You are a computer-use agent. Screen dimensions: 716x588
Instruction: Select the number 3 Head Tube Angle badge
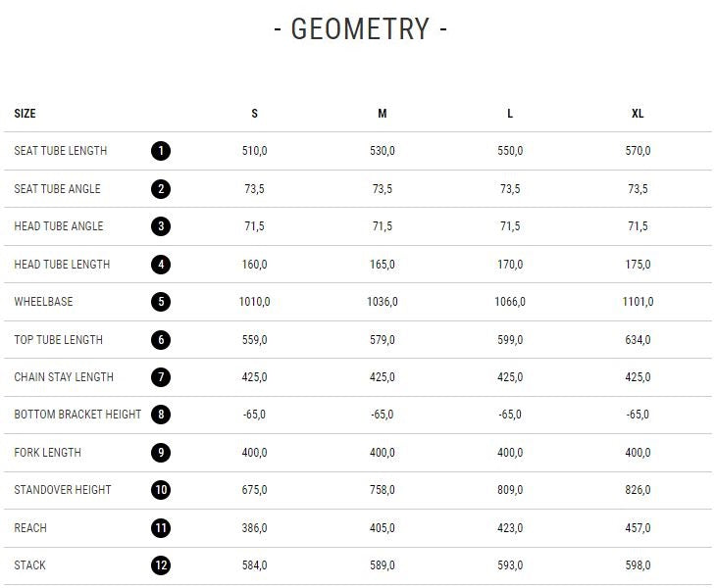[162, 226]
